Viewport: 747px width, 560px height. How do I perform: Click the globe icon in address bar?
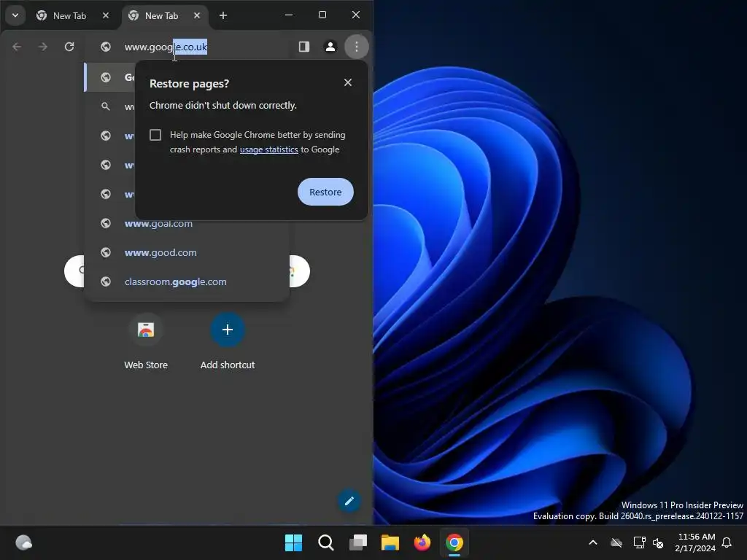[x=106, y=47]
